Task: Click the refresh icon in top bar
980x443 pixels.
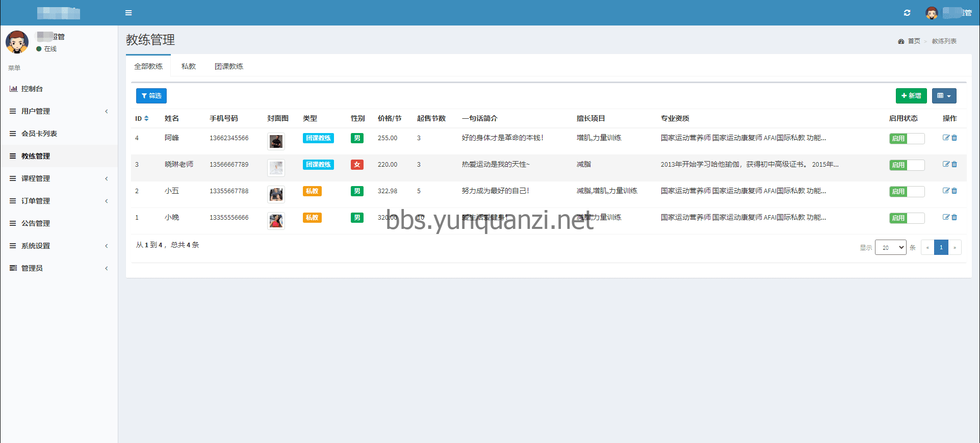Action: pyautogui.click(x=907, y=13)
